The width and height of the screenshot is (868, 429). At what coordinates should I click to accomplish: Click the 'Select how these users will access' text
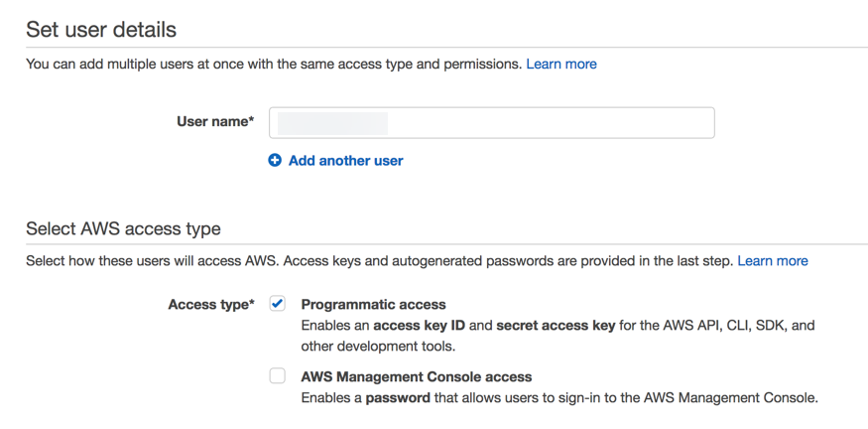(380, 261)
